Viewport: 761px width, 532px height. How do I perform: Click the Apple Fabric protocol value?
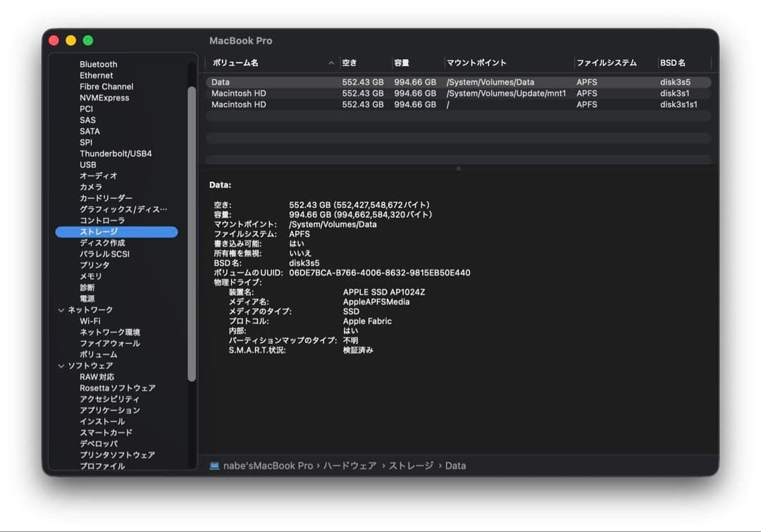(x=367, y=321)
